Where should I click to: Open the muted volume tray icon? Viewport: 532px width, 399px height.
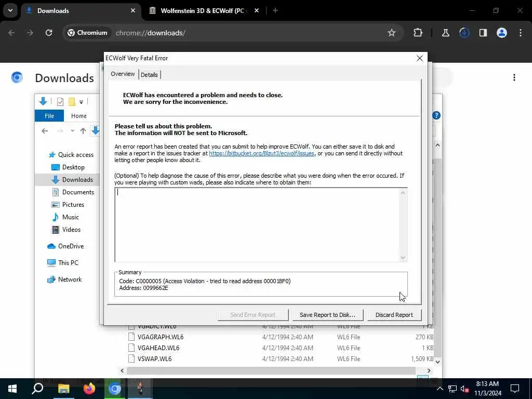[464, 389]
